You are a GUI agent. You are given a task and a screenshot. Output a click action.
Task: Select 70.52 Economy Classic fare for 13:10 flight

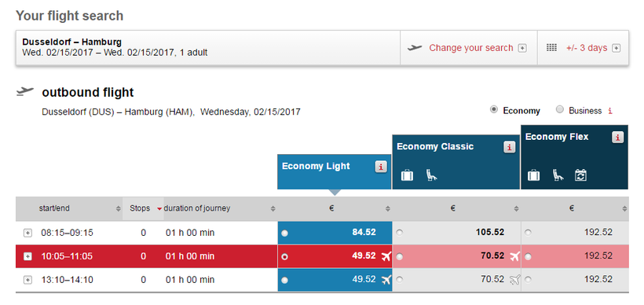pos(399,280)
